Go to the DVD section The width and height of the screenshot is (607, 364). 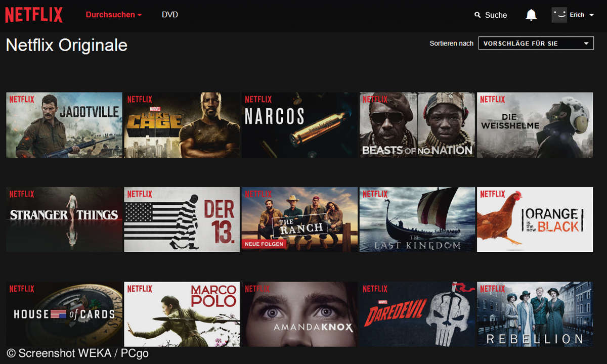(170, 15)
